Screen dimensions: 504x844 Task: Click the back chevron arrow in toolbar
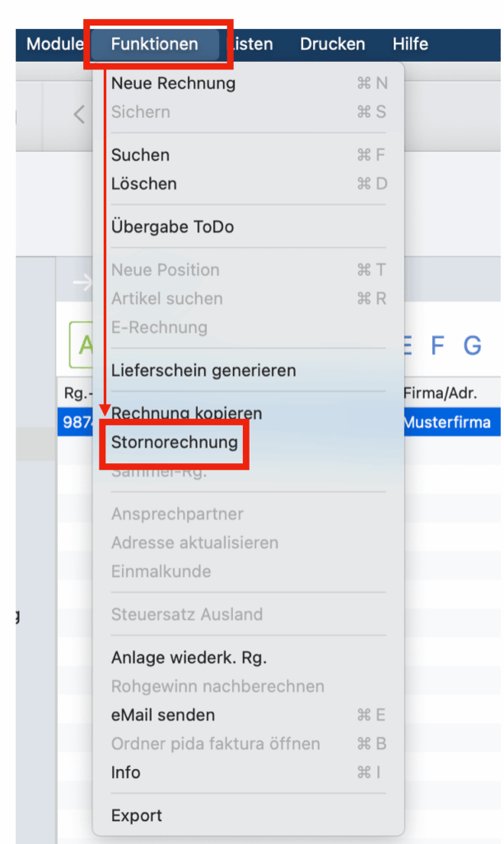coord(79,114)
